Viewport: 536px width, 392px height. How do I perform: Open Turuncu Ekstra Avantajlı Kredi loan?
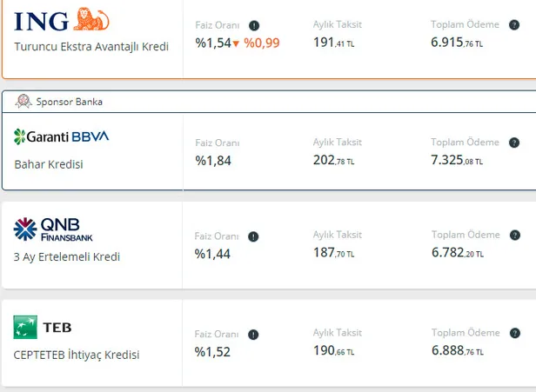pyautogui.click(x=91, y=46)
